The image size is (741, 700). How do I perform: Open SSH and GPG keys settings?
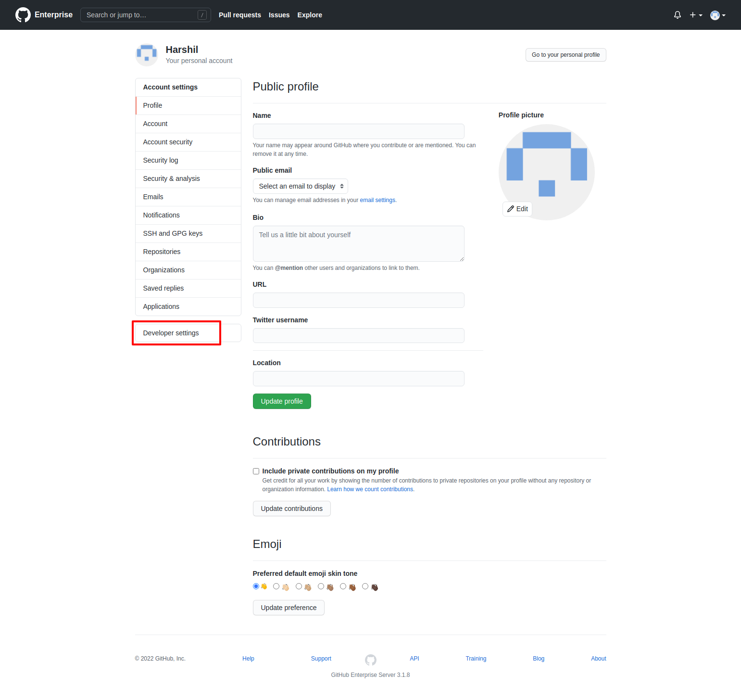(x=188, y=233)
